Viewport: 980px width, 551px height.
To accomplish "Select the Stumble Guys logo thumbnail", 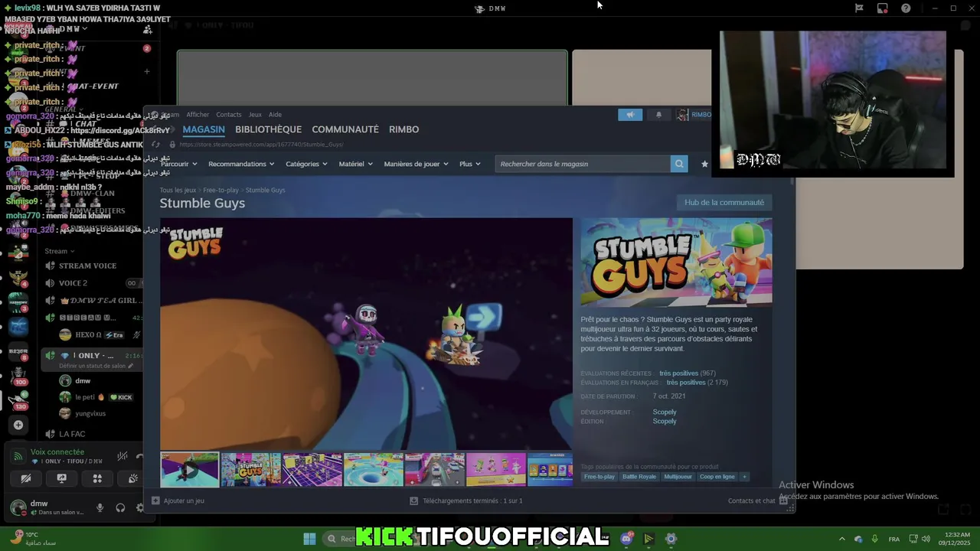I will 250,470.
